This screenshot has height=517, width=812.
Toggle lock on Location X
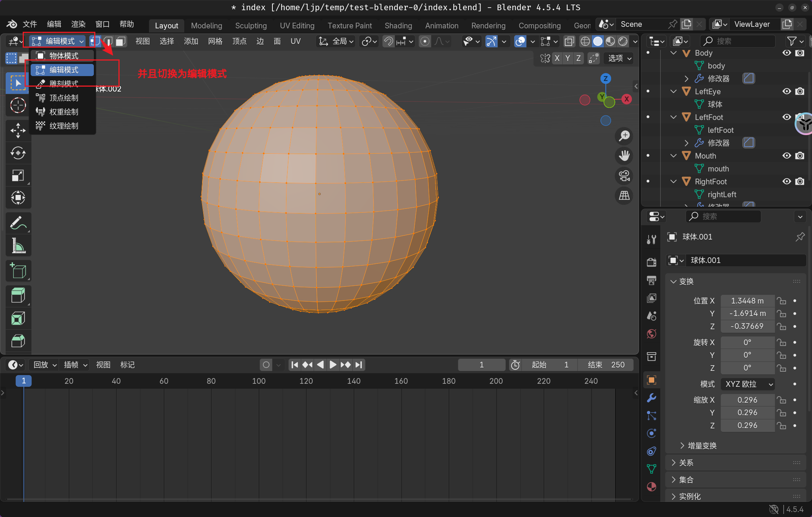click(782, 301)
